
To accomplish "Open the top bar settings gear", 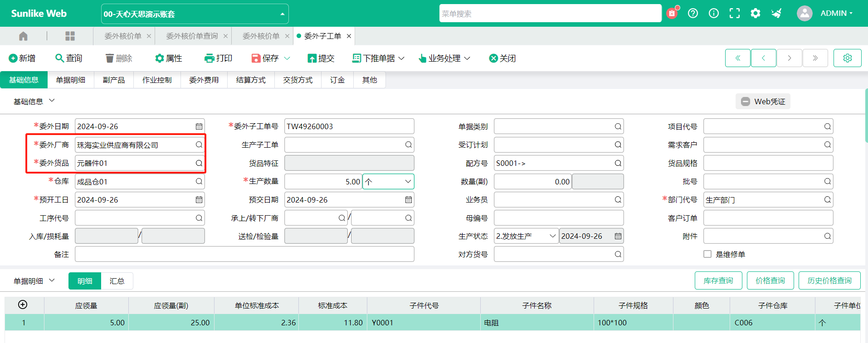I will point(756,13).
